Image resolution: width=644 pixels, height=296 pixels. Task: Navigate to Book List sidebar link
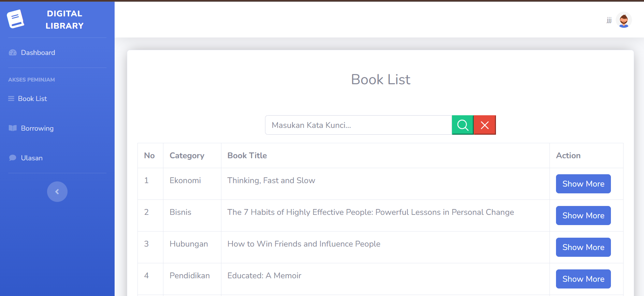coord(32,99)
